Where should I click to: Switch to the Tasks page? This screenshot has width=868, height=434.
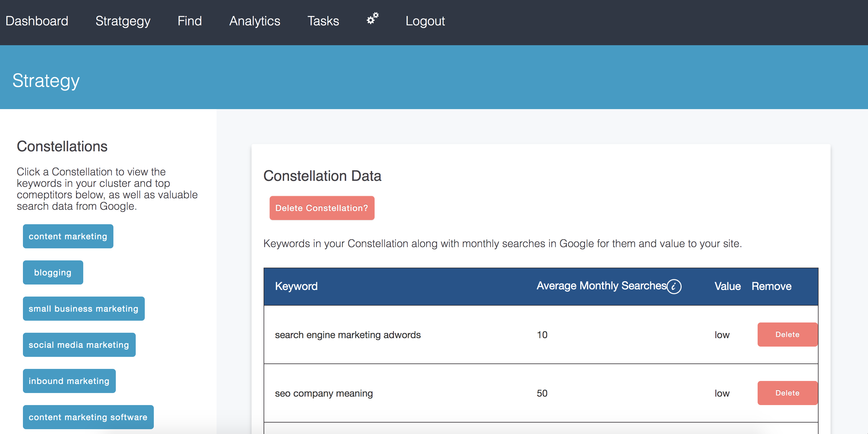(323, 21)
